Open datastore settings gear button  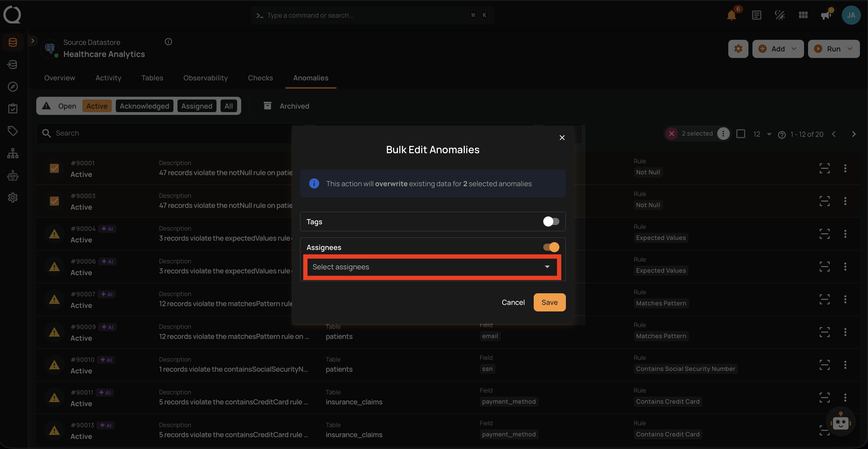click(738, 49)
